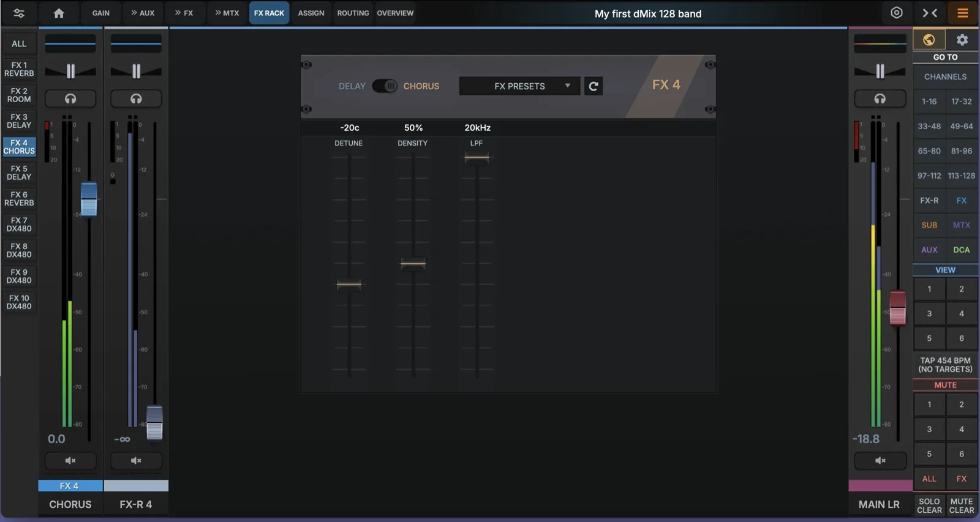The height and width of the screenshot is (522, 980).
Task: Open the FX PRESETS dropdown
Action: coord(519,86)
